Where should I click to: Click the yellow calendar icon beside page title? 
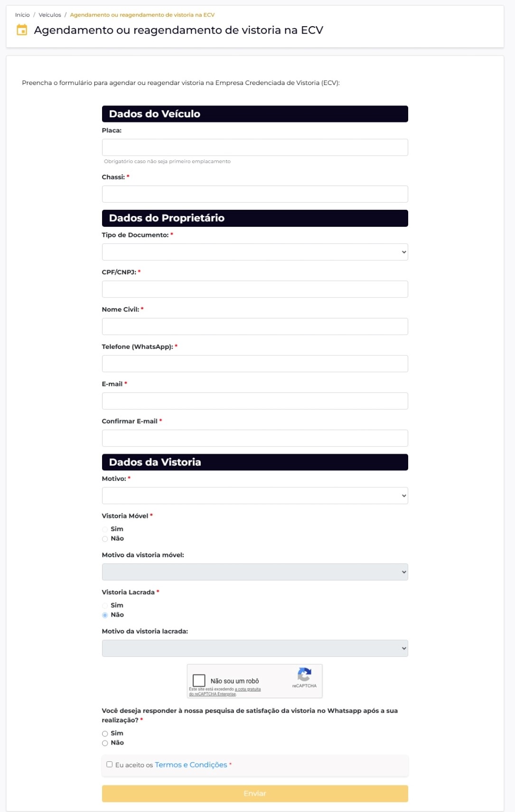click(22, 30)
